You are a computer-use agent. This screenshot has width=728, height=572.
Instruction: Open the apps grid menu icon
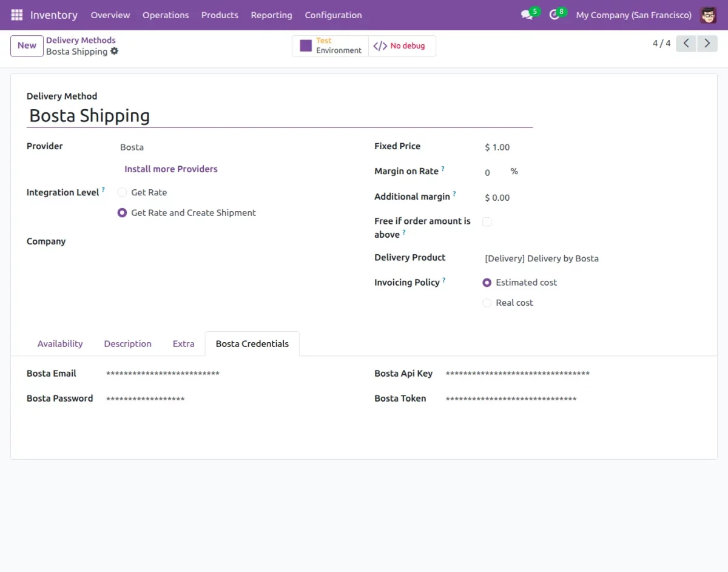pyautogui.click(x=17, y=15)
